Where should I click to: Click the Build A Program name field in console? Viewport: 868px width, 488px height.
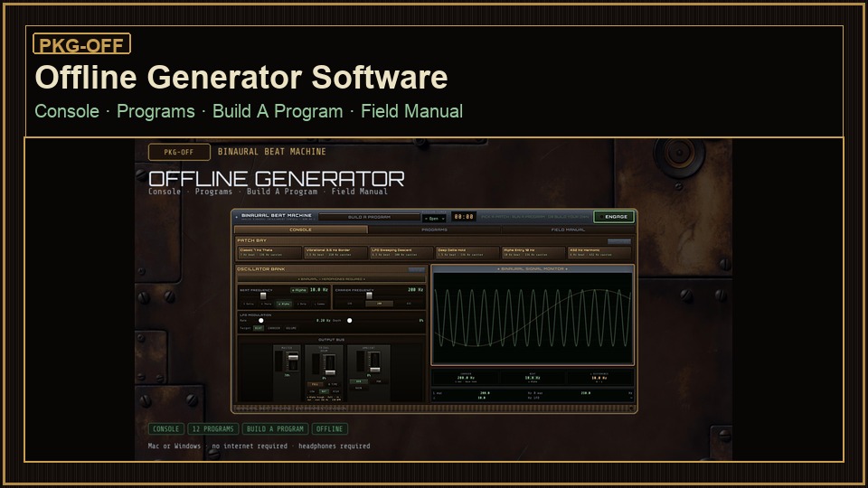click(369, 217)
